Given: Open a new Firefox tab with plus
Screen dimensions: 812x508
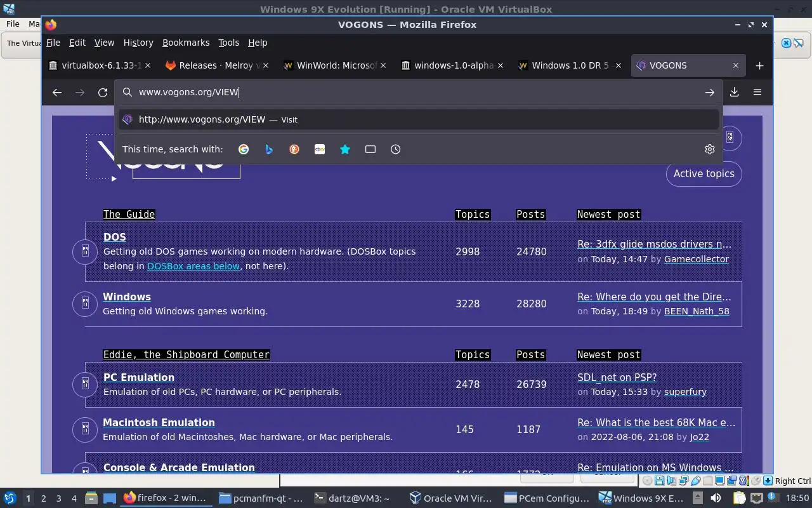Looking at the screenshot, I should click(x=759, y=65).
